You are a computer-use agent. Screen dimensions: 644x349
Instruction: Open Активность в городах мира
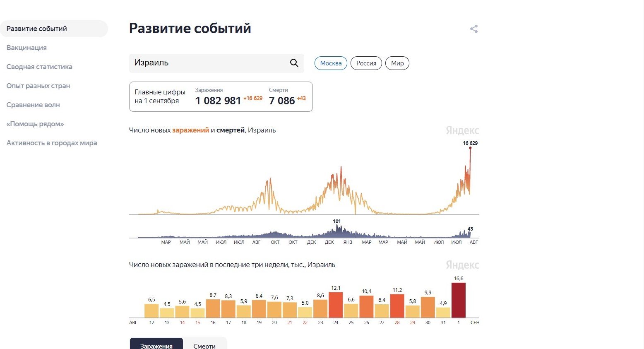[x=52, y=143]
